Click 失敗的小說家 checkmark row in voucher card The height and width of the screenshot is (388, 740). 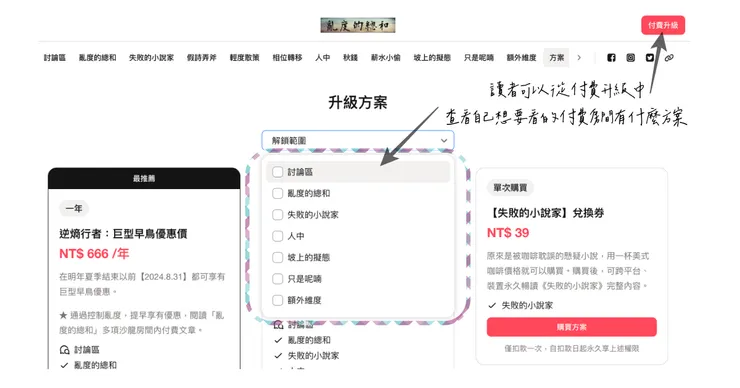521,305
